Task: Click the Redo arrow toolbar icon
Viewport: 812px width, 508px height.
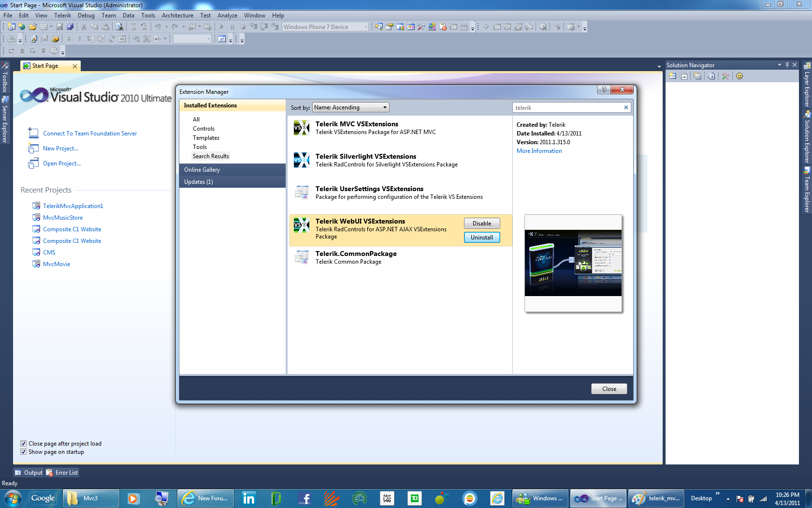Action: tap(175, 27)
